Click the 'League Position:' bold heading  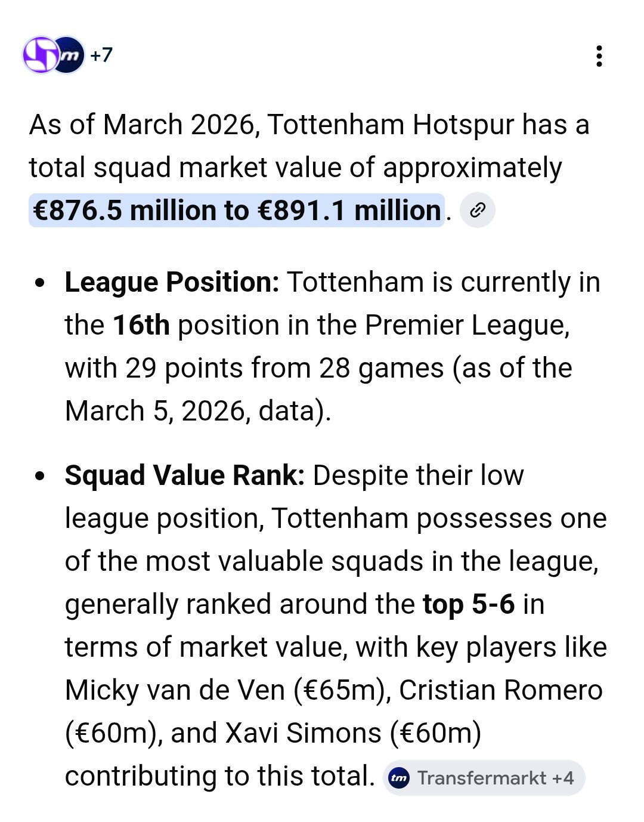click(x=172, y=282)
